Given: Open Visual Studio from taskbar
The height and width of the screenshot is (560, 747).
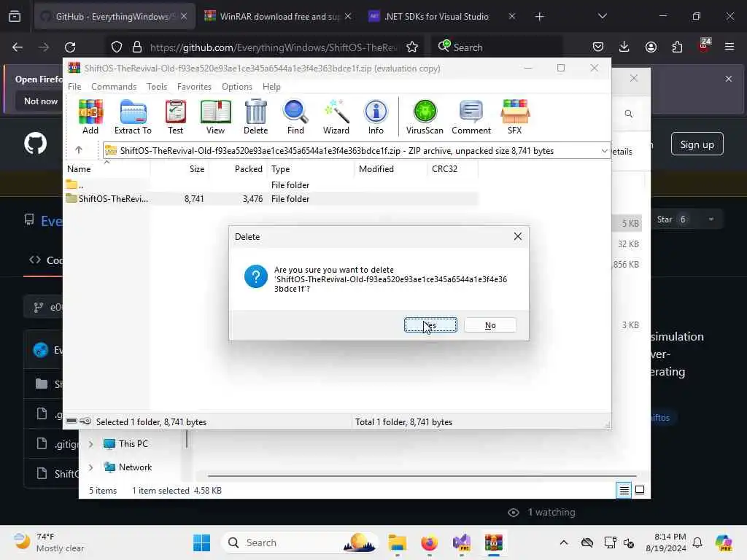Looking at the screenshot, I should (461, 542).
